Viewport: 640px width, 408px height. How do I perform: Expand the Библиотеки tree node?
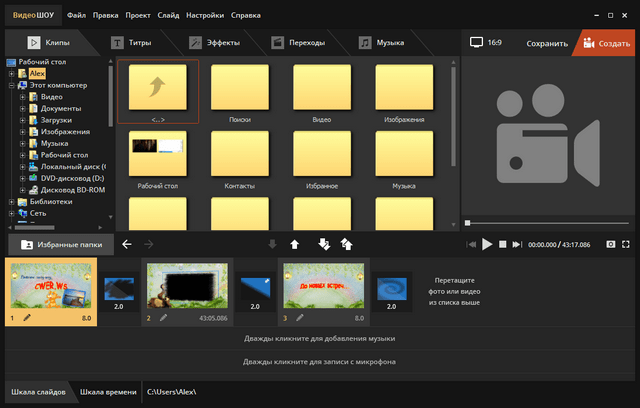[10, 201]
